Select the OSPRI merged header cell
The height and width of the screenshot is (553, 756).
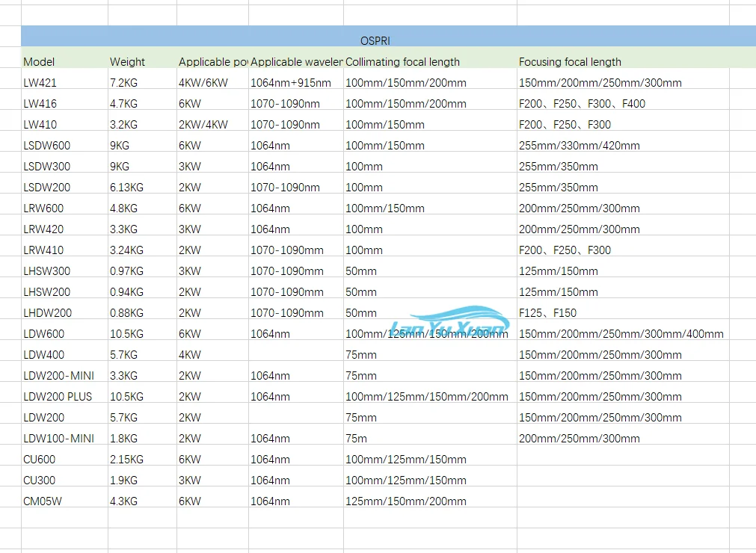[388, 36]
